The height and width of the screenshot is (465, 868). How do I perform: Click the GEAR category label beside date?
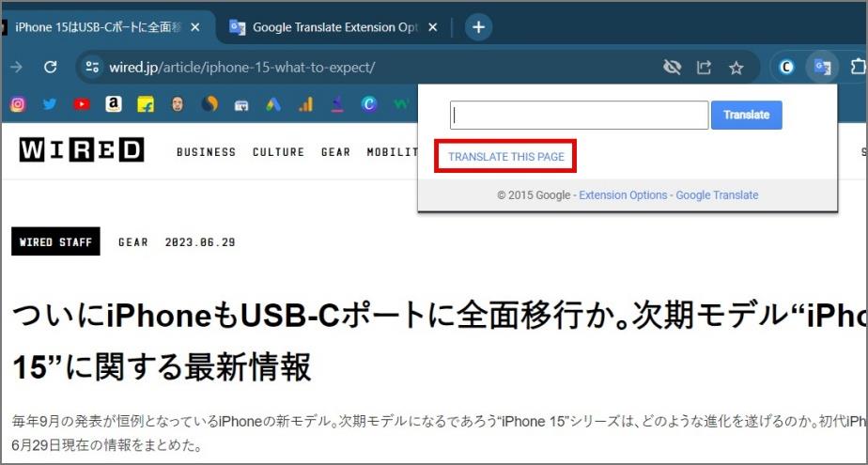coord(132,242)
